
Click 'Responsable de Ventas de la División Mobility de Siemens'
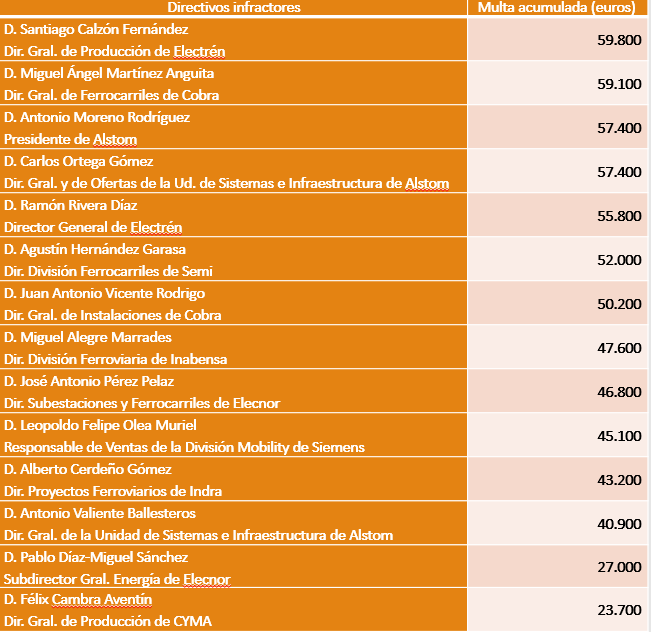pyautogui.click(x=184, y=448)
